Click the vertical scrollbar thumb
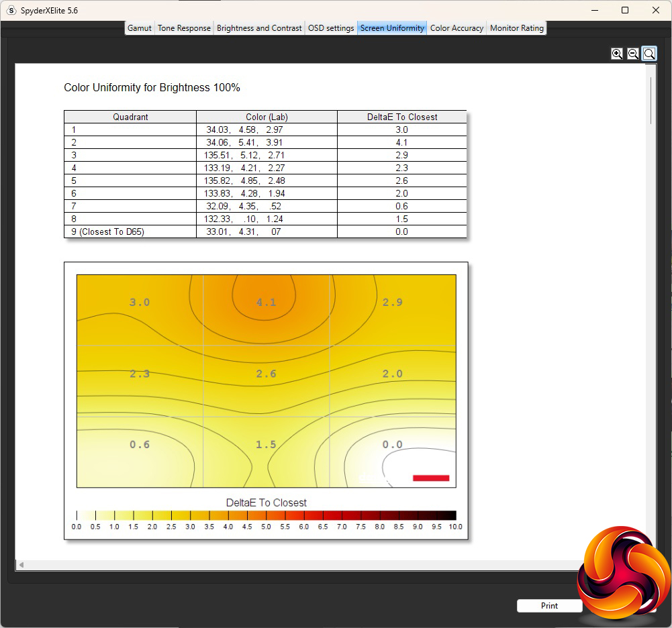 pos(651,101)
